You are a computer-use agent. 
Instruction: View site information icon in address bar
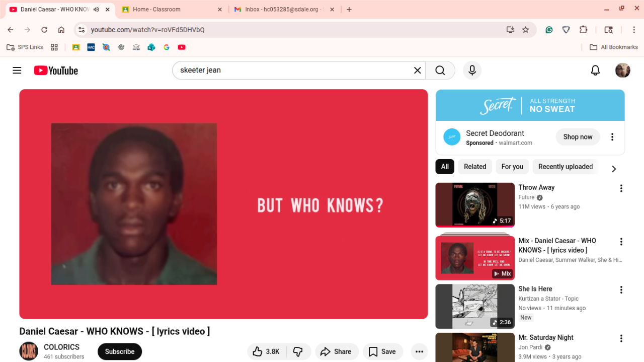click(82, 30)
